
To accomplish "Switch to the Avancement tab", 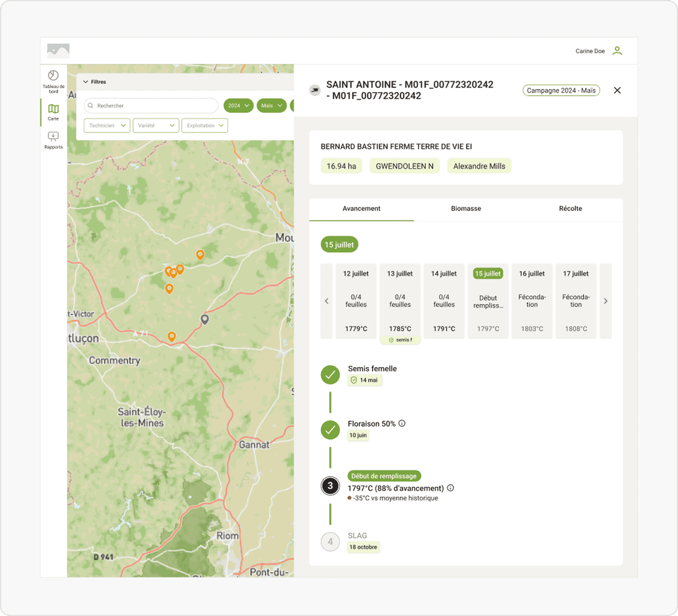I will [x=361, y=209].
